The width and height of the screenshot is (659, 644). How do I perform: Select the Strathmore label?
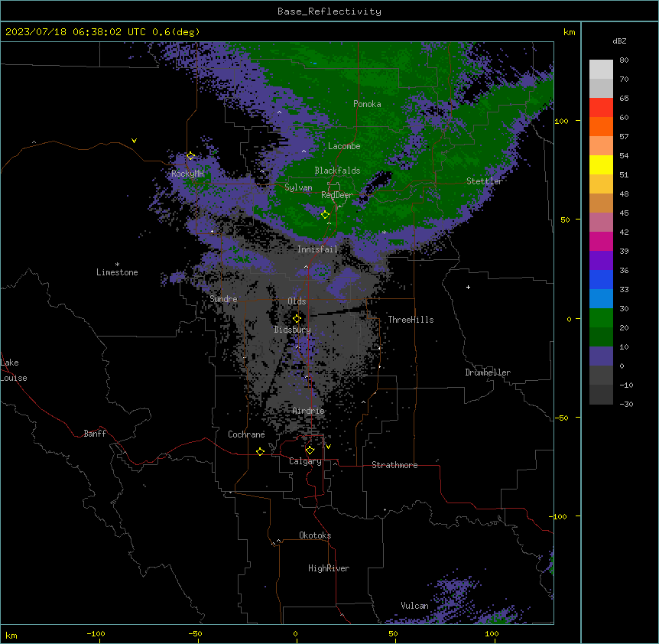point(394,465)
